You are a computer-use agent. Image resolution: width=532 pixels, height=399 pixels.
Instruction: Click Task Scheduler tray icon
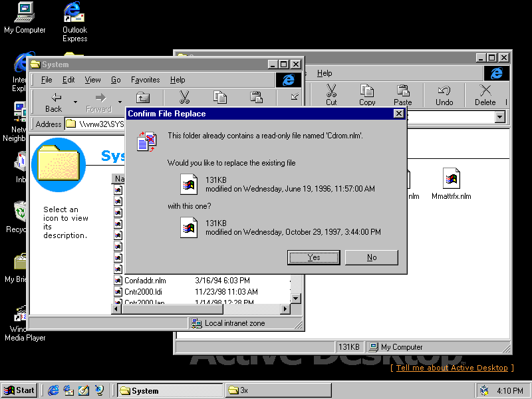(x=485, y=391)
